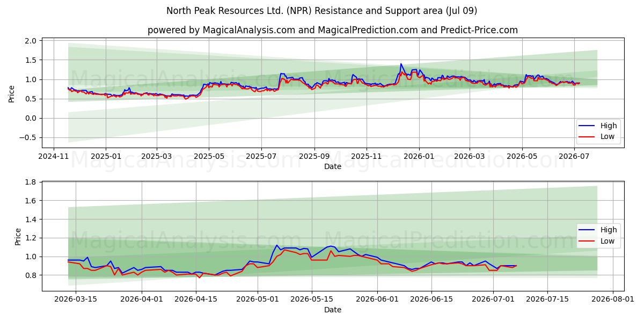Click 'Low' in the bottom chart legend
Viewport: 644px width, 322px height.
coord(608,241)
